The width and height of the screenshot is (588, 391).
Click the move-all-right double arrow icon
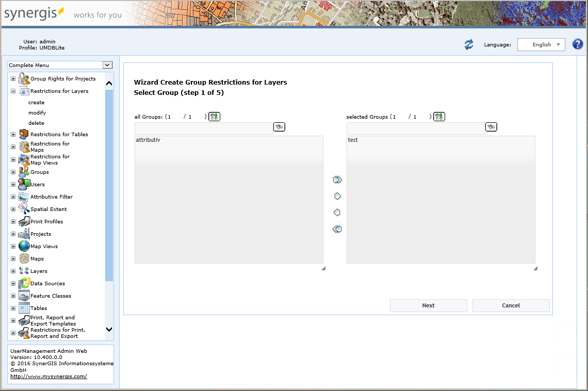(x=337, y=179)
